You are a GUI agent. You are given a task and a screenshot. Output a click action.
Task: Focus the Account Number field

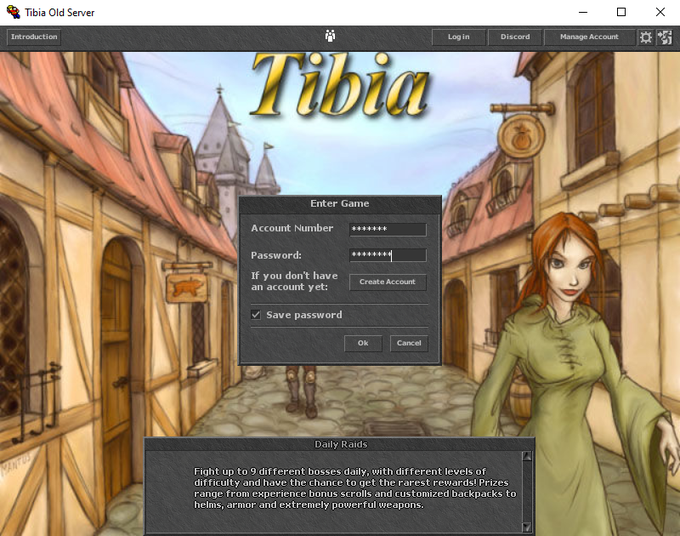click(x=387, y=229)
